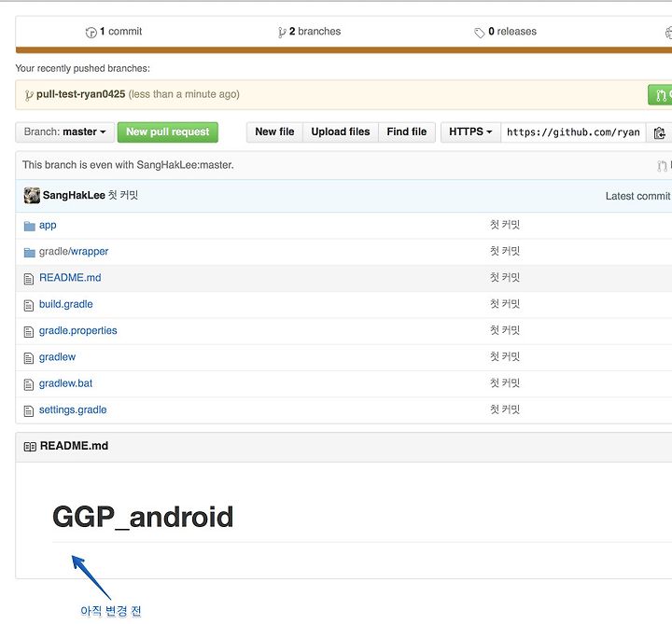Open the latest commit message 첫 커밋

click(x=123, y=195)
